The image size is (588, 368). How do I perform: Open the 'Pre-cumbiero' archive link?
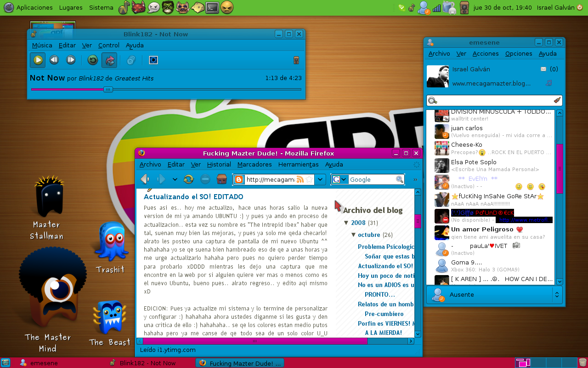pos(384,314)
